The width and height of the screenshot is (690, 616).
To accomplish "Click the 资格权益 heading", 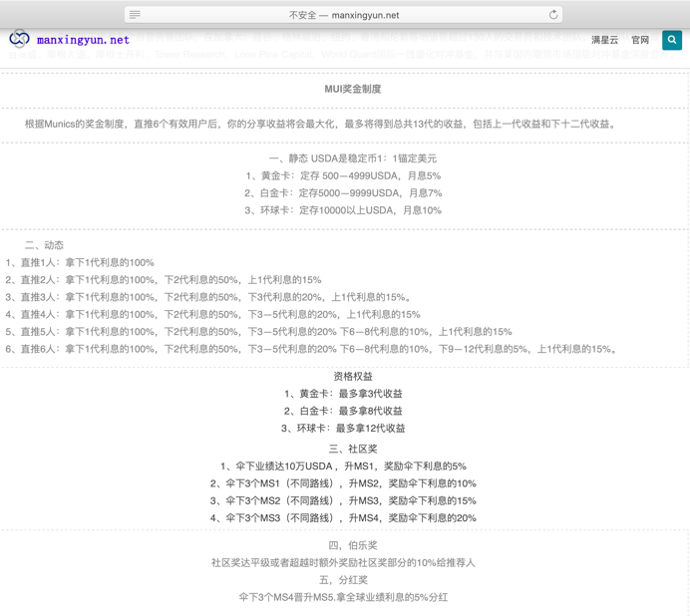I will [353, 377].
